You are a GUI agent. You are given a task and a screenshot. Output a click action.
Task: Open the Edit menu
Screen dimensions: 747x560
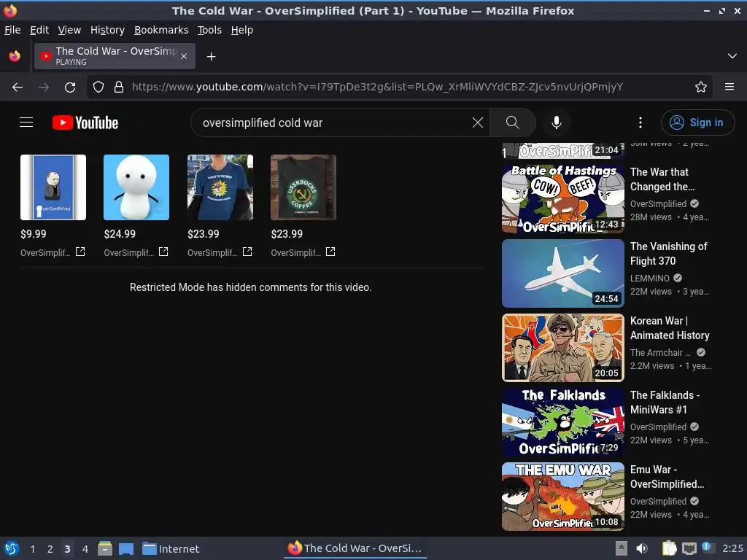coord(39,30)
